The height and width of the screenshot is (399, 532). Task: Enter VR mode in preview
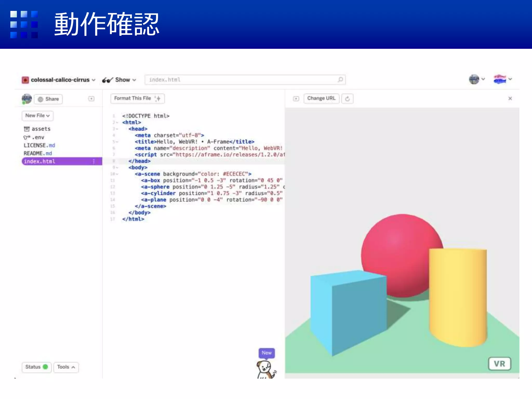coord(499,364)
